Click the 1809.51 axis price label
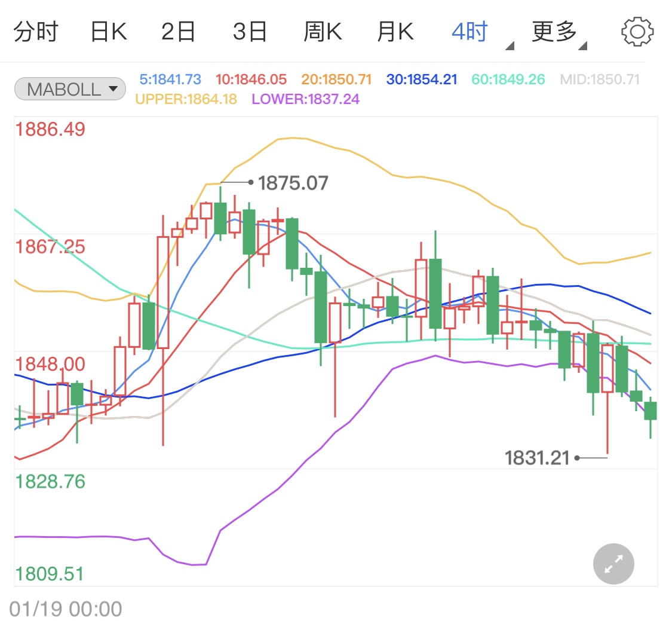Viewport: 672px width, 621px height. tap(50, 574)
